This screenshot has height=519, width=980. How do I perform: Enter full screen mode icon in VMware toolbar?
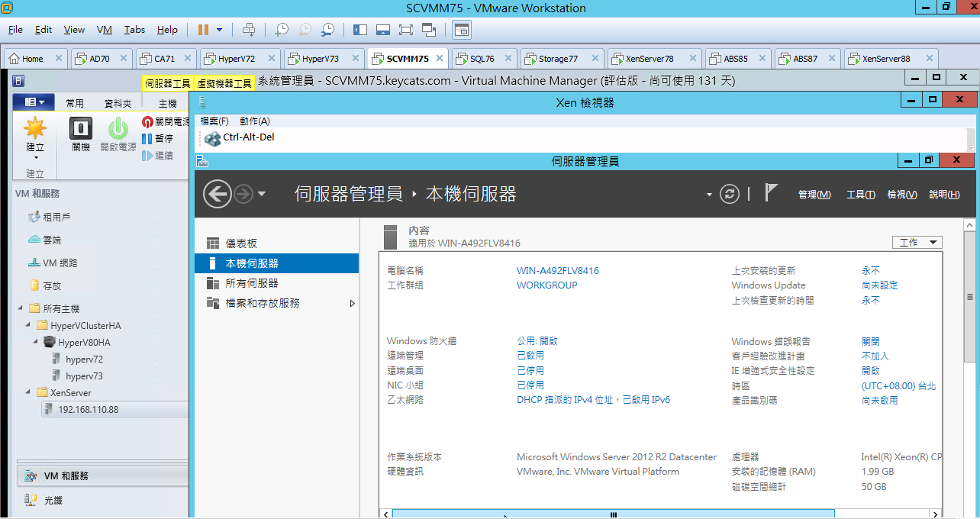[406, 30]
